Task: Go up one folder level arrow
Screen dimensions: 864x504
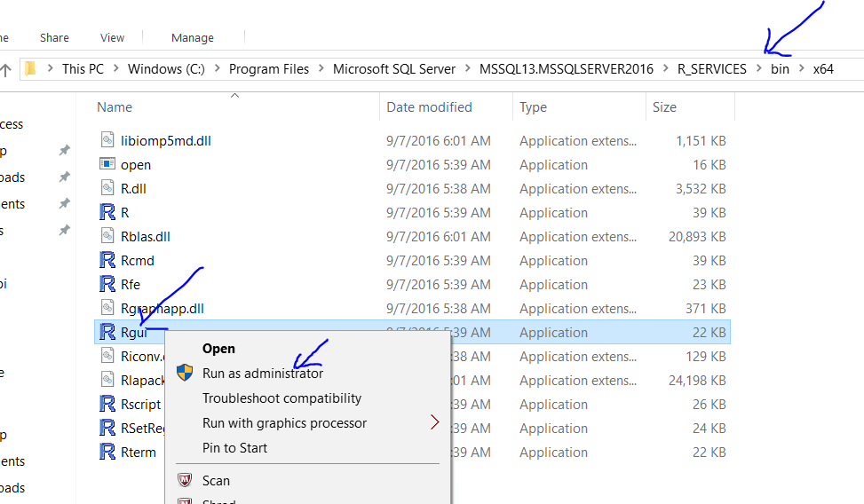Action: point(6,70)
